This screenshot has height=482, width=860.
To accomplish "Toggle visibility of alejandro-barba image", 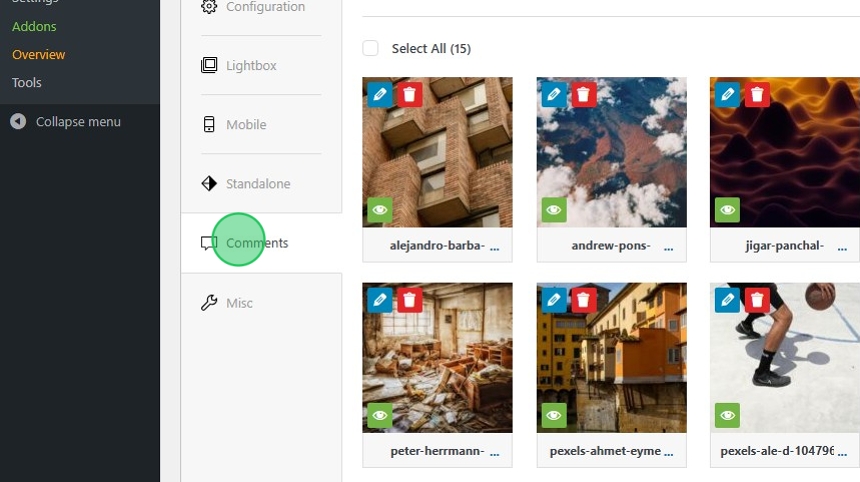I will 380,210.
